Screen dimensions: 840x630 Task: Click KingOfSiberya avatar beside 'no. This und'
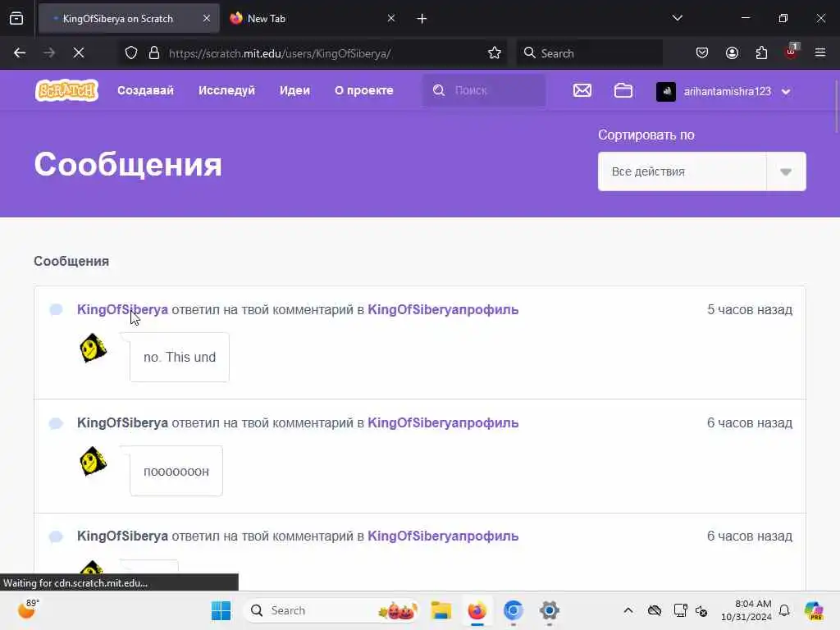click(x=94, y=348)
